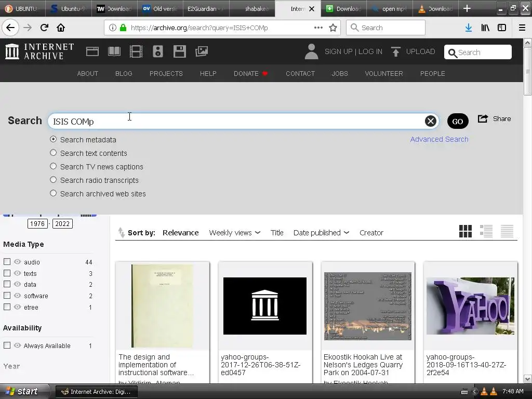Switch to tile grid view

click(x=465, y=231)
